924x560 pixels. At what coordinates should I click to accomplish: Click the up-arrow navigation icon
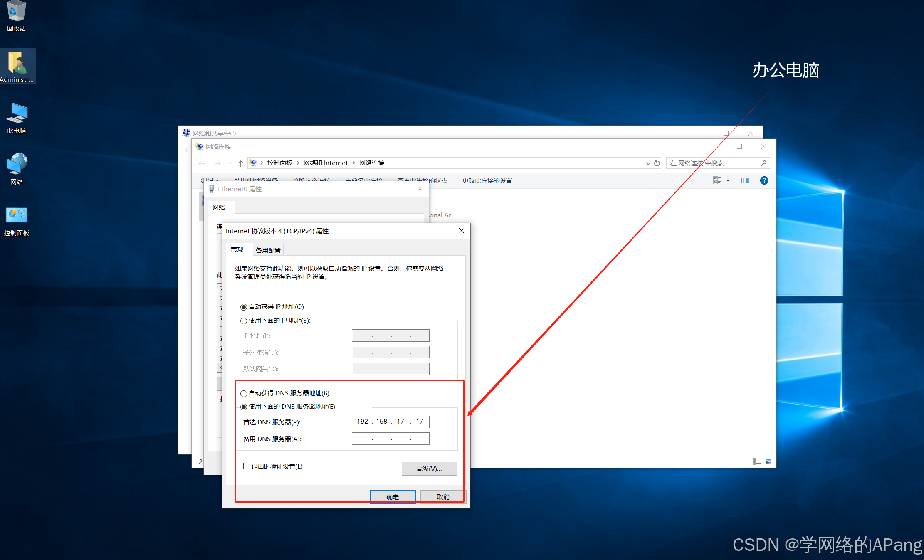coord(240,163)
